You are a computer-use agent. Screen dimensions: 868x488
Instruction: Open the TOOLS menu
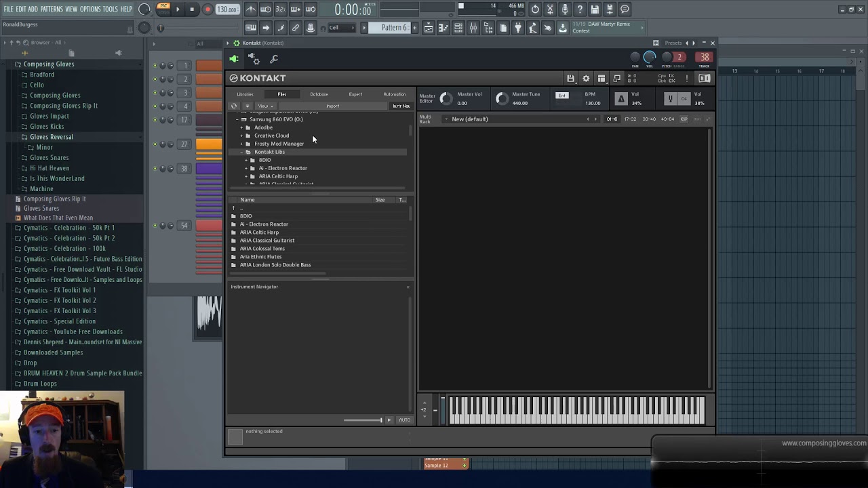point(110,9)
